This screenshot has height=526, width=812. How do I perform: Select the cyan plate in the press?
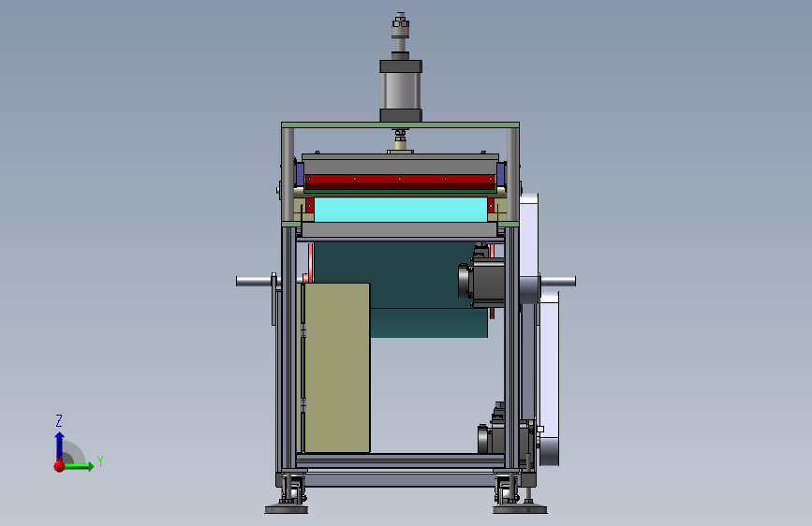tap(400, 210)
